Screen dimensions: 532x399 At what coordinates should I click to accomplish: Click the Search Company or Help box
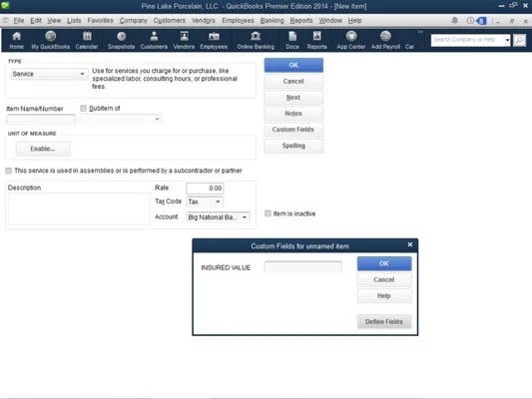[467, 40]
